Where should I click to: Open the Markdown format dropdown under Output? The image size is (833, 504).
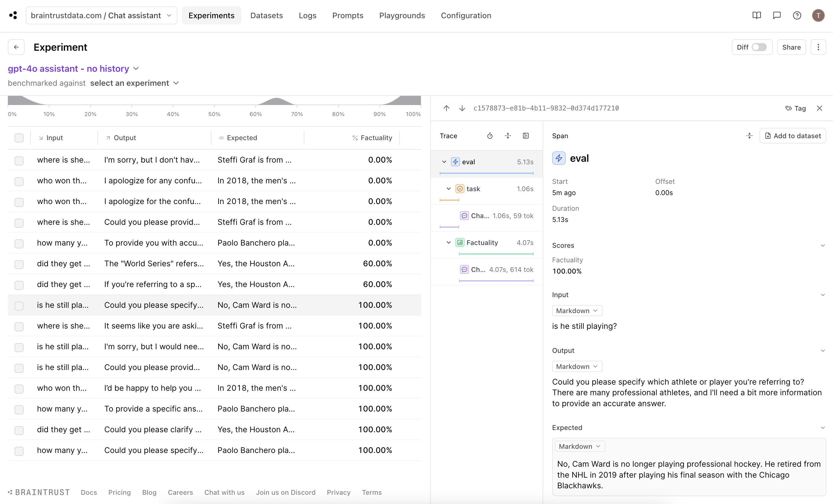click(x=577, y=366)
